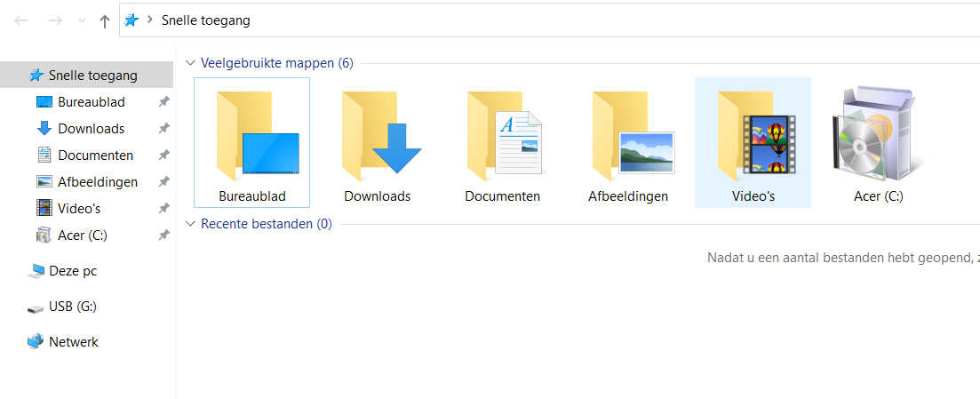Click pin icon next to Afbeeldingen
The image size is (980, 399).
[x=163, y=181]
